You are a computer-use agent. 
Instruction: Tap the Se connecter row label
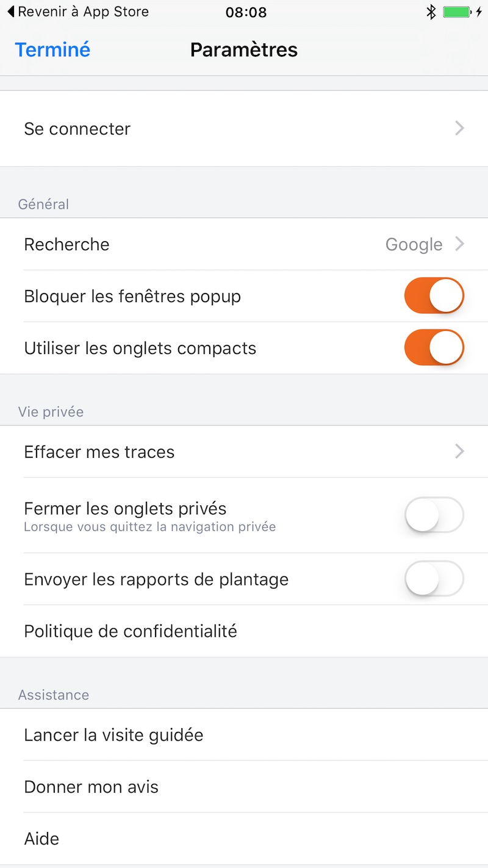tap(77, 129)
